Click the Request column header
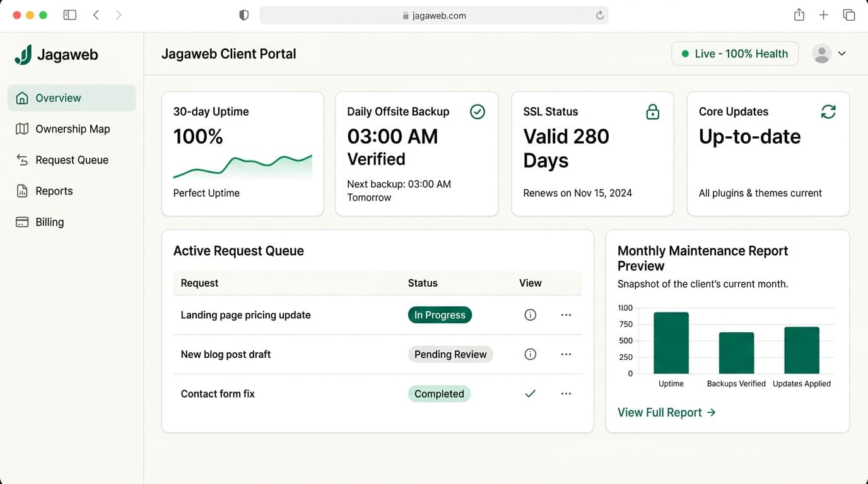This screenshot has width=868, height=484. tap(199, 283)
